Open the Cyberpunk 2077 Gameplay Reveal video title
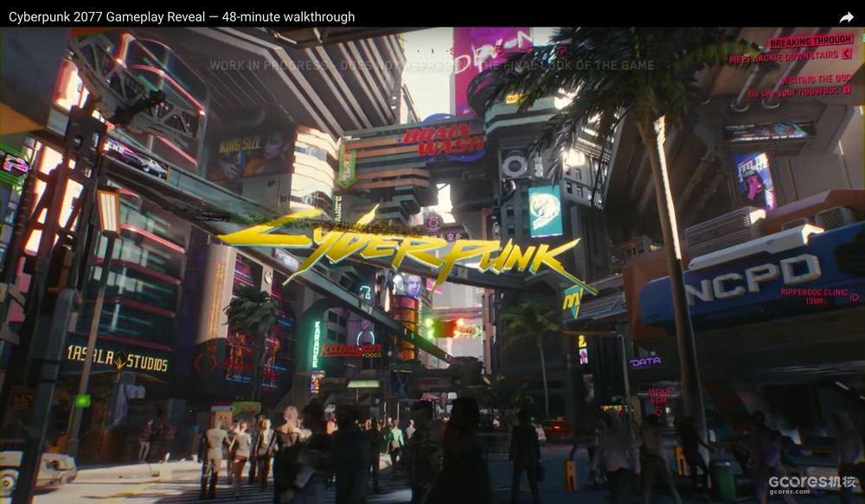 182,17
